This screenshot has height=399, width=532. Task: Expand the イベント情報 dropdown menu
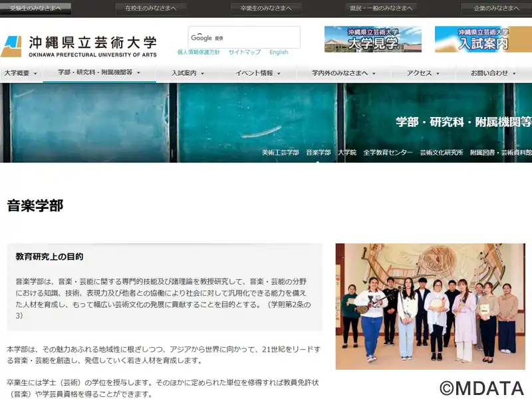coord(258,73)
